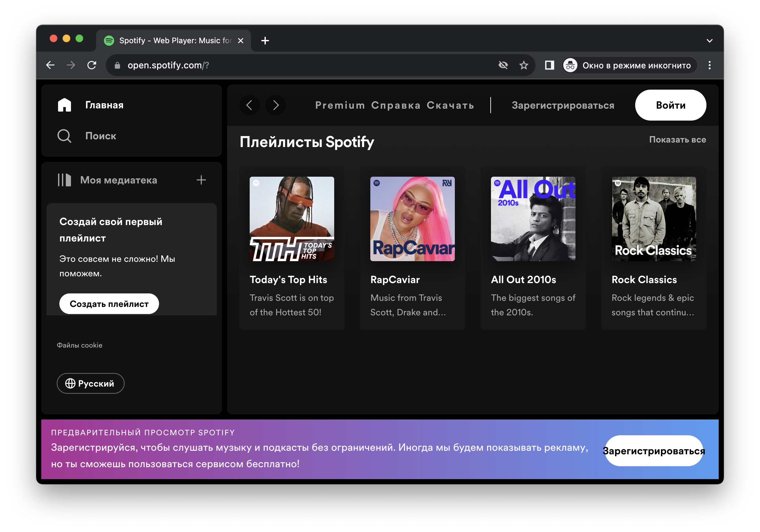760x532 pixels.
Task: Open RapCaviar playlist cover
Action: tap(412, 219)
